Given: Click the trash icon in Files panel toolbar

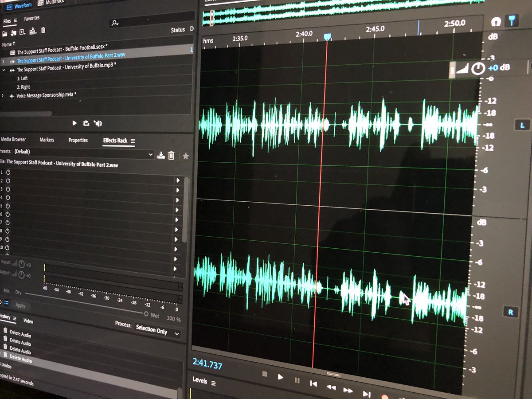Looking at the screenshot, I should 43,30.
